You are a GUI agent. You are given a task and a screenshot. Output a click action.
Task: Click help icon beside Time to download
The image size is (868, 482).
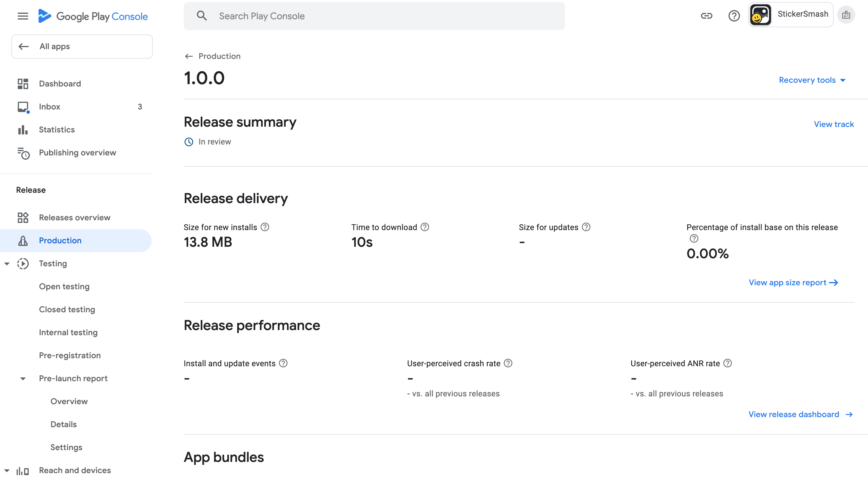pos(425,227)
